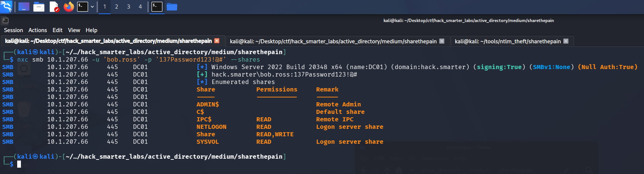Select the blue folder taskbar window
644x174 pixels.
172,7
